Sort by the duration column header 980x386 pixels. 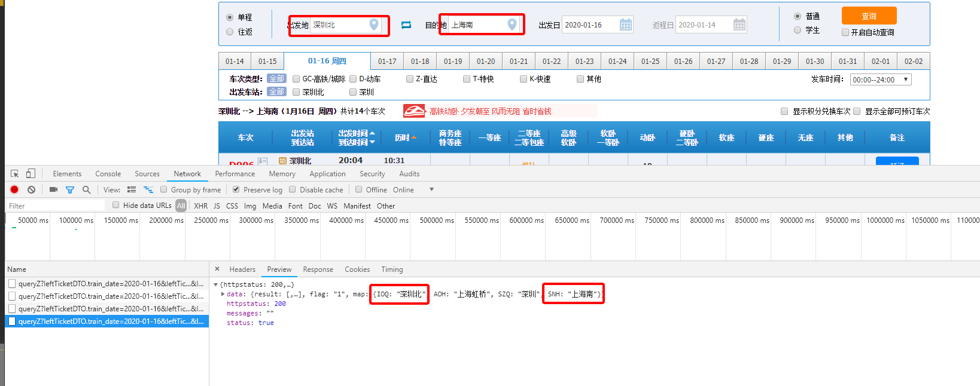(x=405, y=137)
